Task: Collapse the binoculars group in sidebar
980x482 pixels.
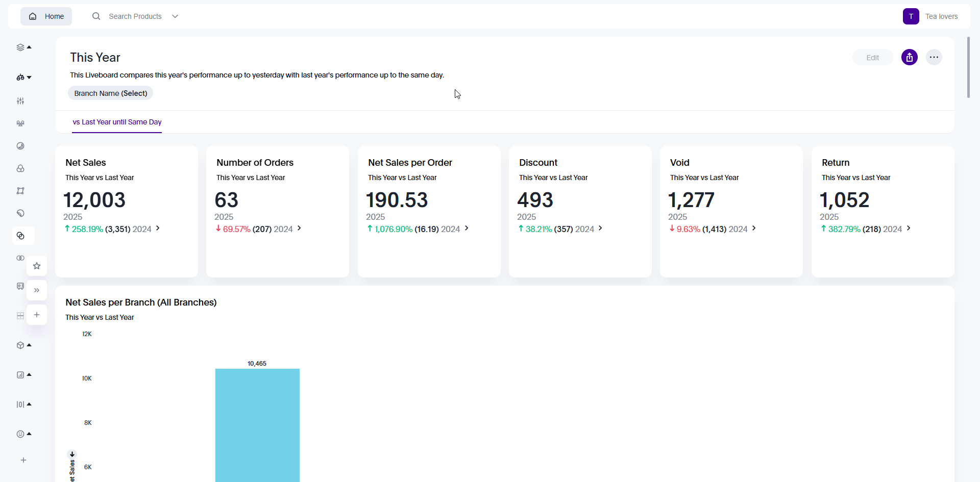Action: (x=23, y=78)
